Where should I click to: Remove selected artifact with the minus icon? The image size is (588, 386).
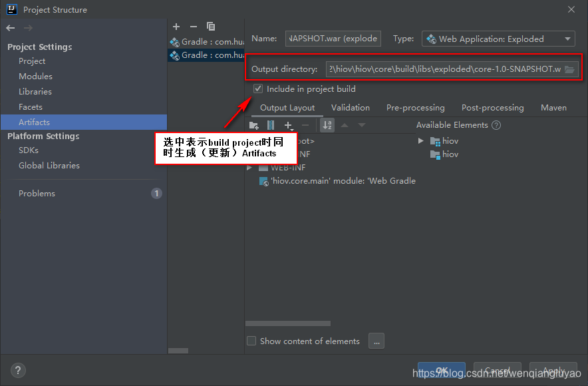coord(194,27)
